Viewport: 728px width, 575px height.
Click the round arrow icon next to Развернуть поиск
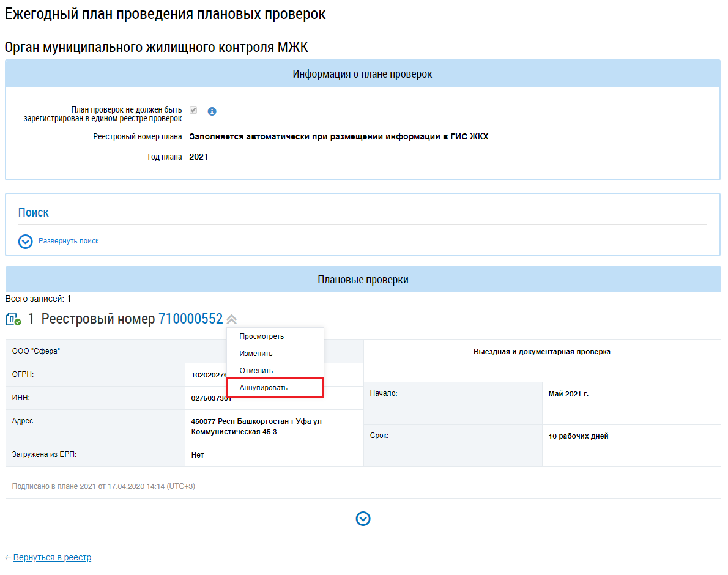(26, 242)
